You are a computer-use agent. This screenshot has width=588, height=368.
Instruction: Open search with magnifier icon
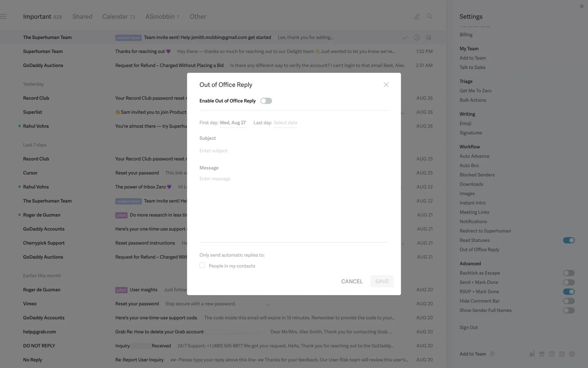(x=430, y=17)
